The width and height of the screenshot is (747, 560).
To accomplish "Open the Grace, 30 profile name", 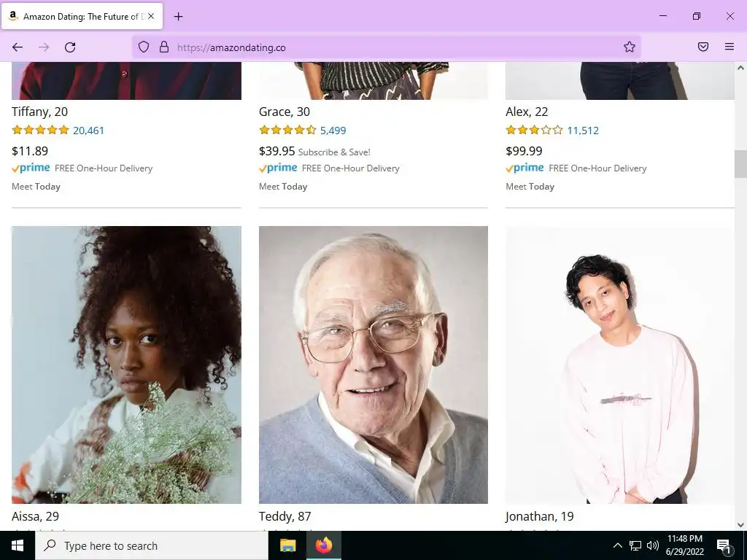I will click(x=285, y=112).
